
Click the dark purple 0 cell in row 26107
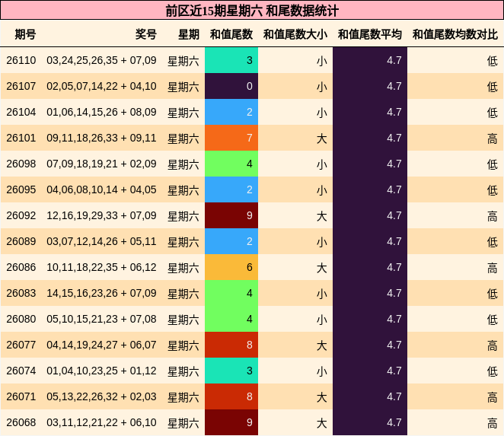click(x=231, y=86)
